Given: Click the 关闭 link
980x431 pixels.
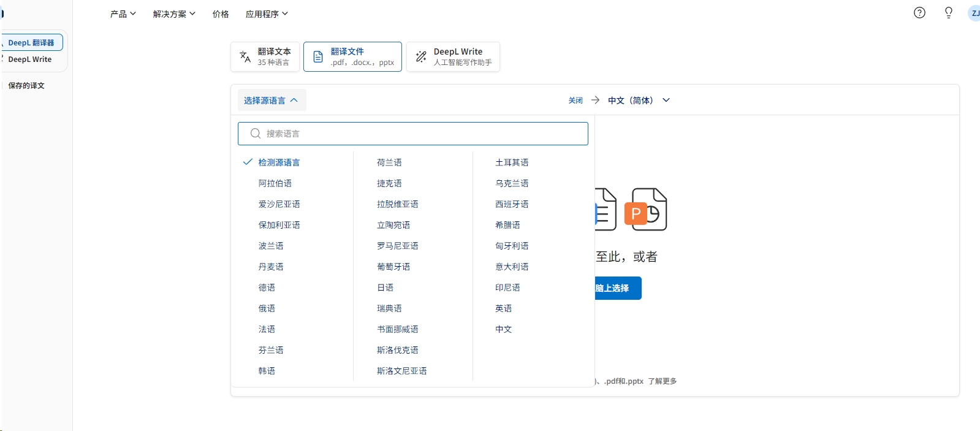Looking at the screenshot, I should pyautogui.click(x=575, y=101).
